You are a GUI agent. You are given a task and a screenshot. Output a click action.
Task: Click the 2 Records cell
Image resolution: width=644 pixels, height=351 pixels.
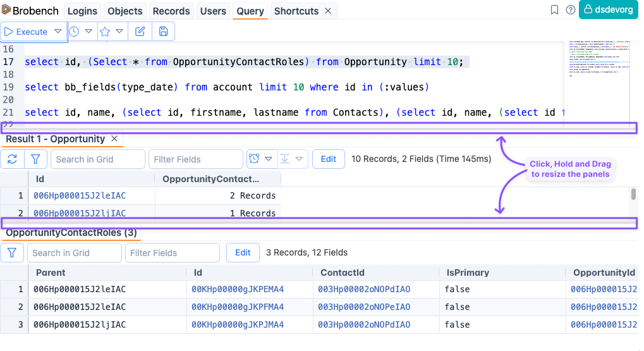point(218,195)
